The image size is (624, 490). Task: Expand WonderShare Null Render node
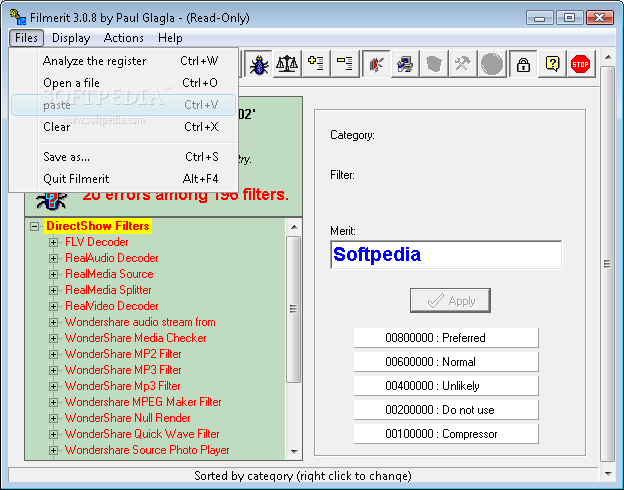(53, 418)
